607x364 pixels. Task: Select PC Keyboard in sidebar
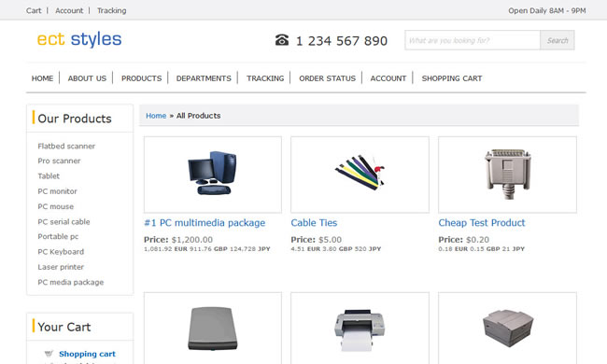61,252
